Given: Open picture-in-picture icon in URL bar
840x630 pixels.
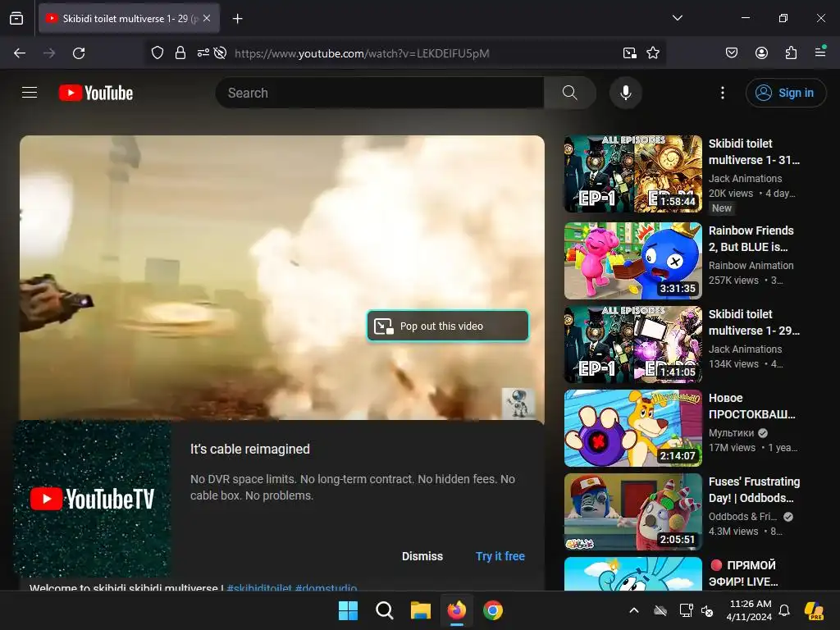Looking at the screenshot, I should (629, 53).
